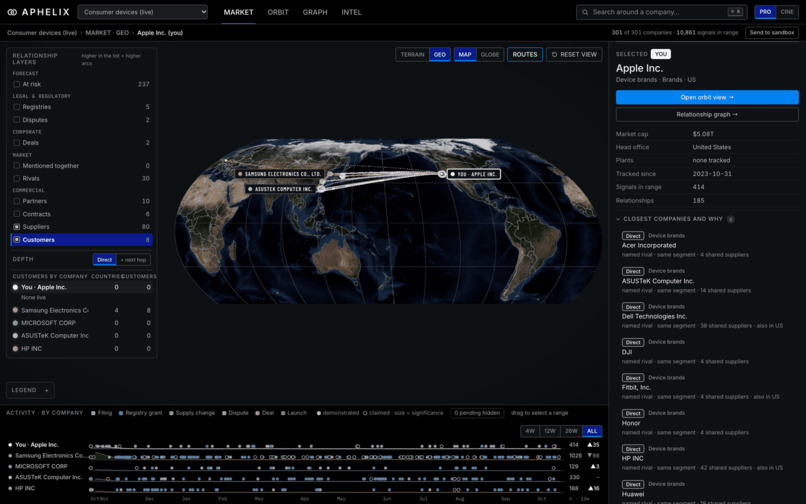
Task: Toggle the ROUTES button
Action: coord(525,55)
